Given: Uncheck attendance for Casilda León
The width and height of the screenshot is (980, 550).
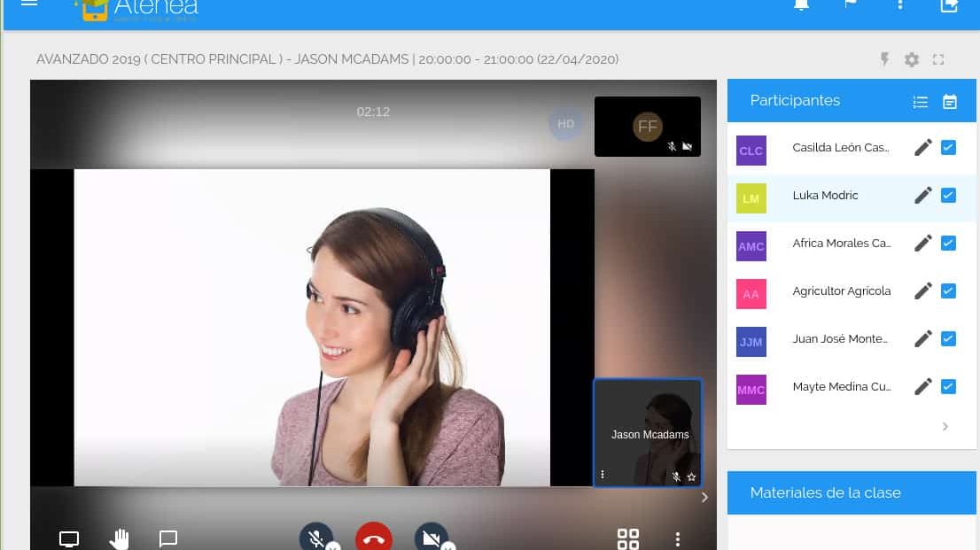Looking at the screenshot, I should (x=948, y=148).
